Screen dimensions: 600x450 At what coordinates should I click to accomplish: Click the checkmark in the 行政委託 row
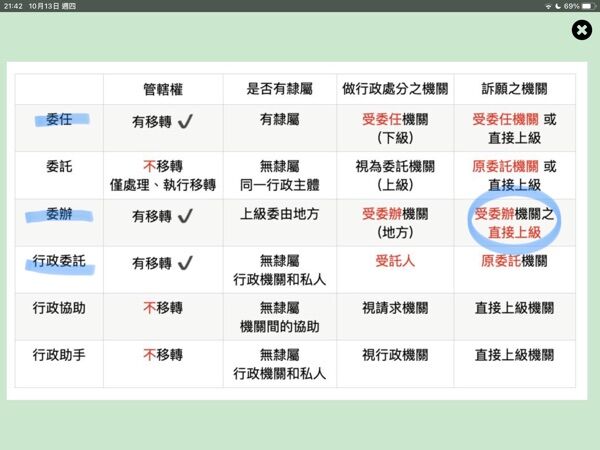click(184, 263)
